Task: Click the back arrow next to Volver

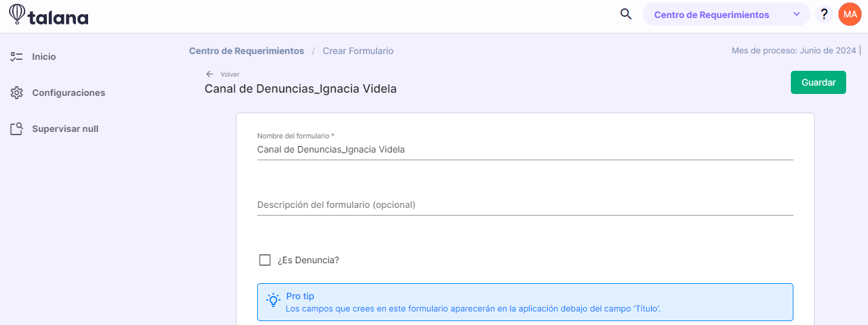Action: [x=210, y=74]
